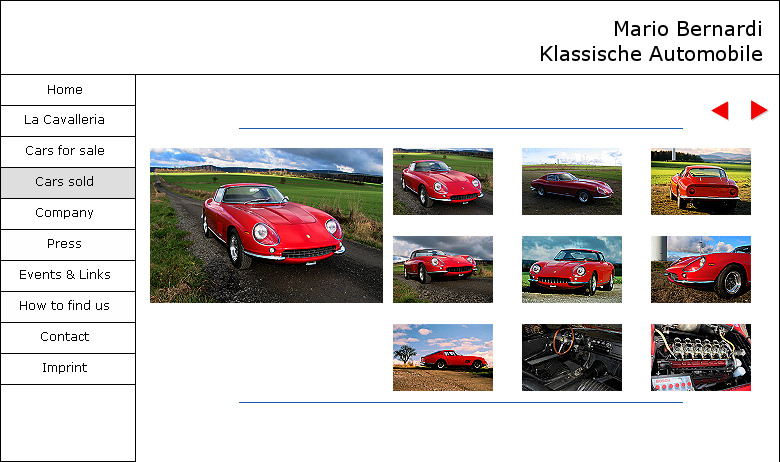
Task: Open the interior steering wheel thumbnail
Action: click(x=572, y=358)
